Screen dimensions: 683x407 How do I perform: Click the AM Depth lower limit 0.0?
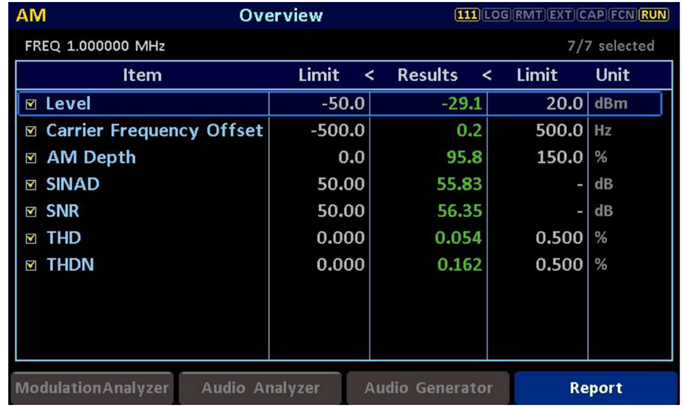coord(352,158)
